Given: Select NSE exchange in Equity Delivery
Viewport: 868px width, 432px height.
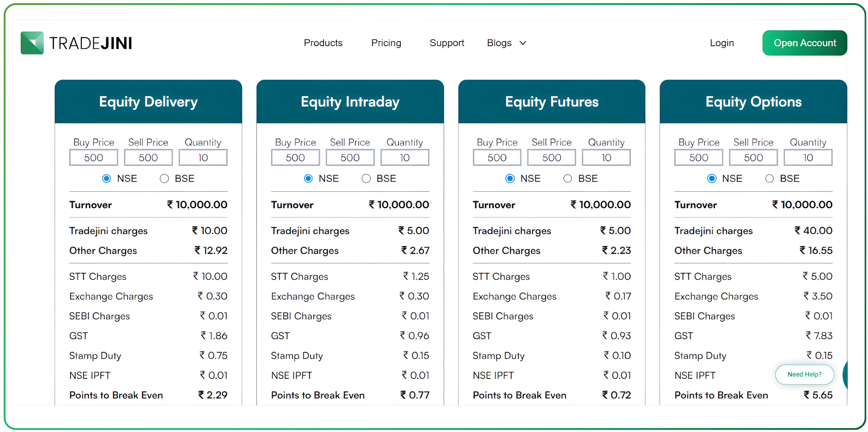Looking at the screenshot, I should click(107, 179).
